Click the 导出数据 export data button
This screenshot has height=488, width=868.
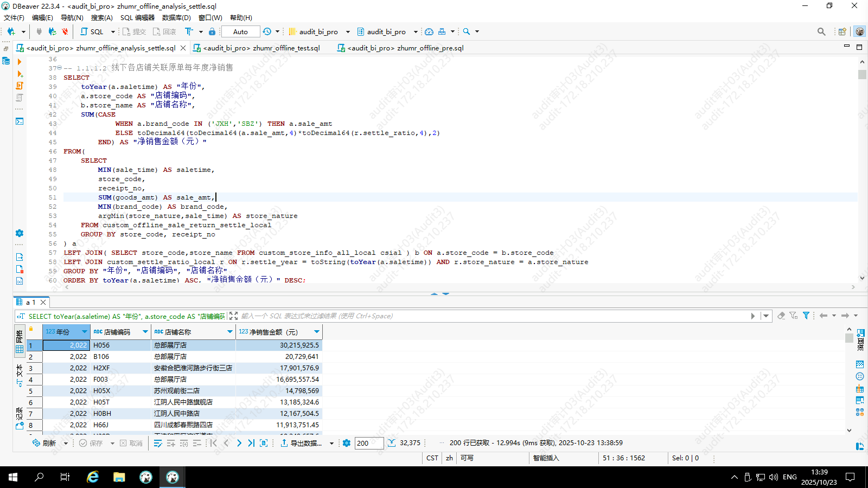click(x=301, y=443)
